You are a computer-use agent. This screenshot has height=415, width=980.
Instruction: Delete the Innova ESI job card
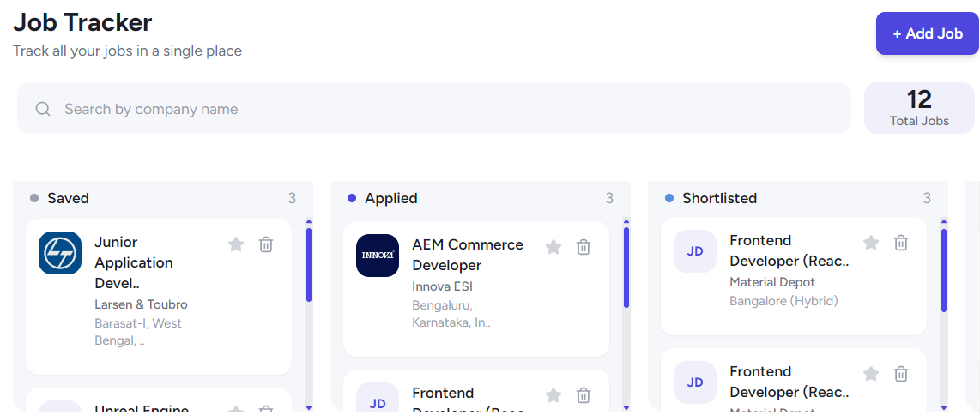point(584,246)
